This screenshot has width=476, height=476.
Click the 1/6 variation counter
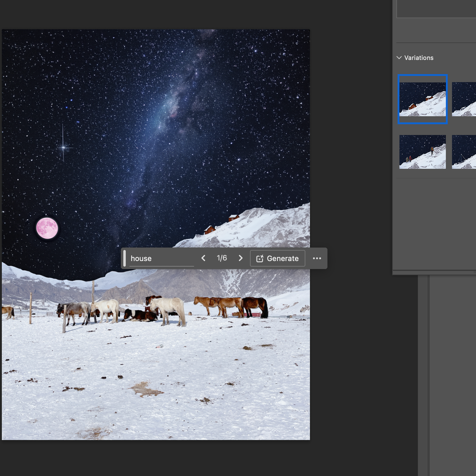(222, 258)
